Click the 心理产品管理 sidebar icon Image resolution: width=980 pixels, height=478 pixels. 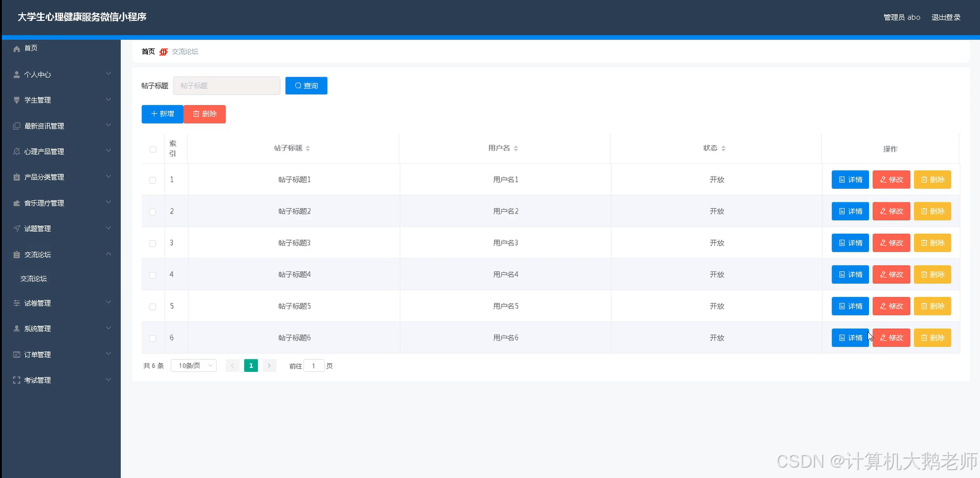(x=17, y=152)
